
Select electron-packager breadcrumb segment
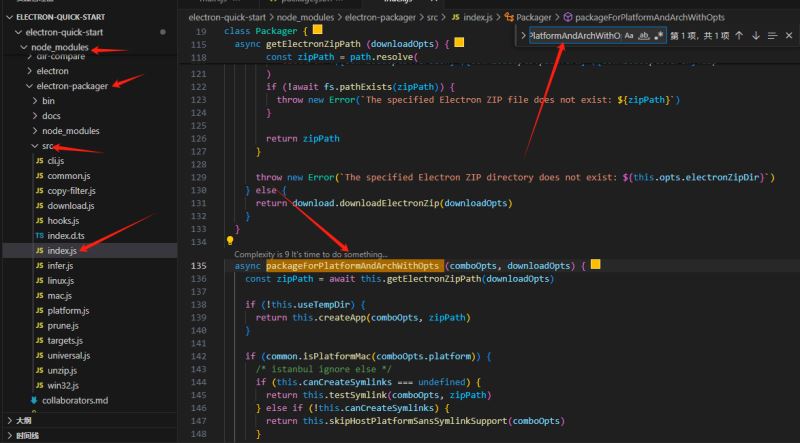click(380, 17)
